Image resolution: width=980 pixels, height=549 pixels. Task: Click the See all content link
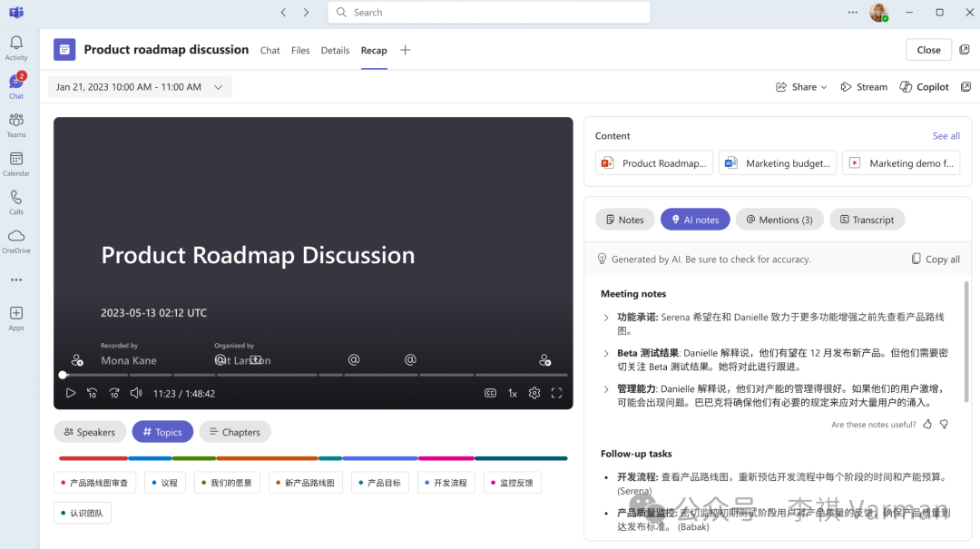pyautogui.click(x=946, y=136)
